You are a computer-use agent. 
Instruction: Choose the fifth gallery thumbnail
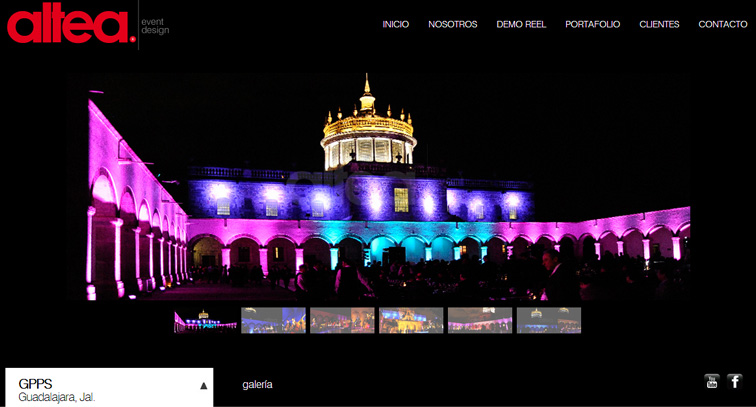pos(480,320)
